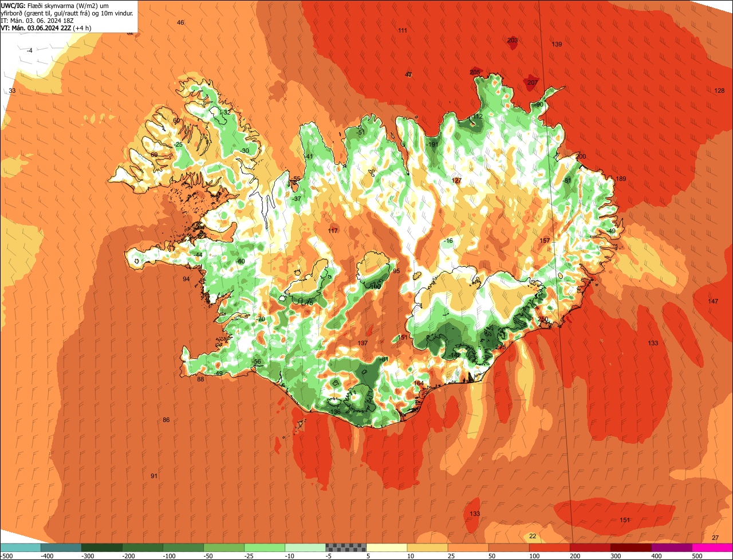The height and width of the screenshot is (560, 733).
Task: Click the value -44 on the western peninsula
Action: pos(198,255)
